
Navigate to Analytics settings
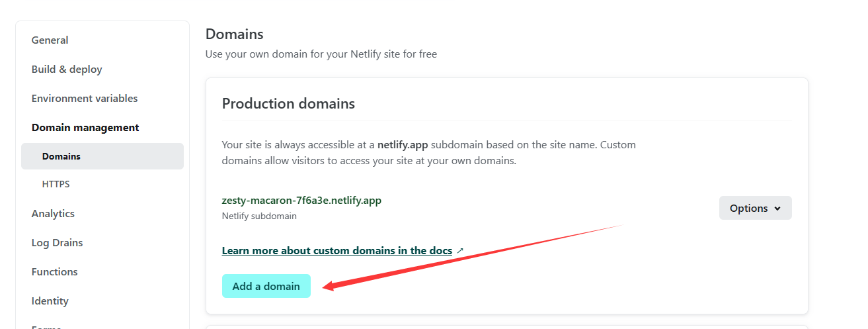click(53, 214)
